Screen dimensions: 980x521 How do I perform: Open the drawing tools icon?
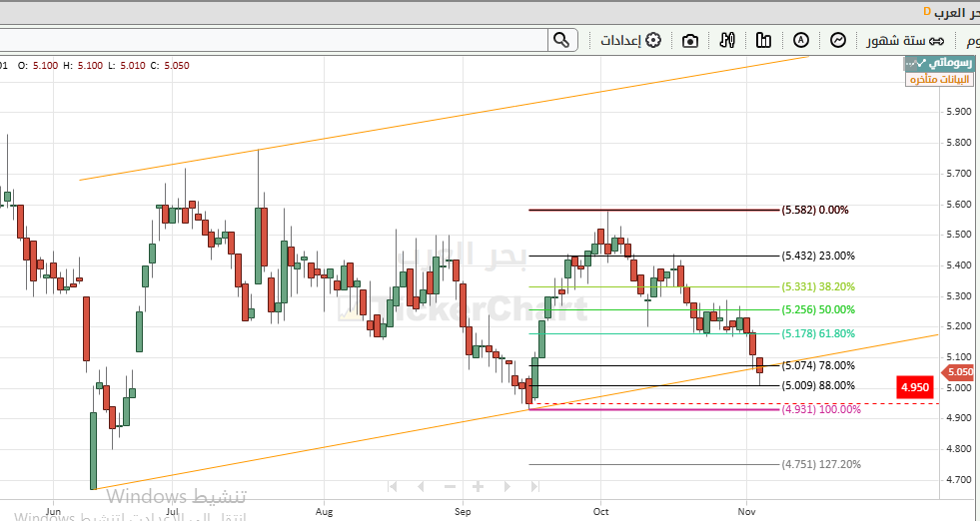coord(727,41)
